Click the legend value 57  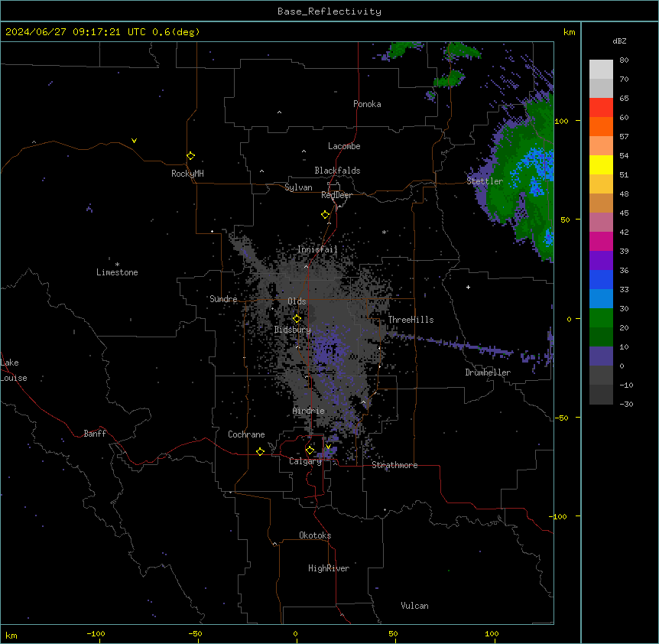point(624,137)
